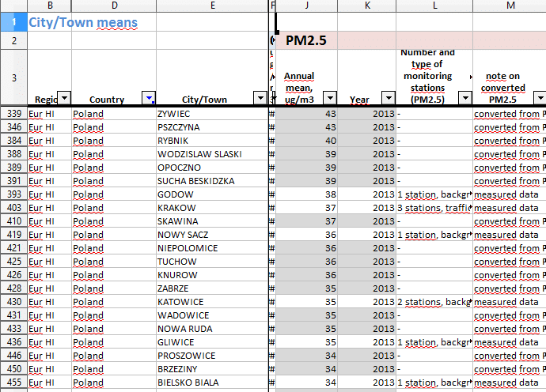Open the Annual mean filter dropdown
This screenshot has width=546, height=392.
point(329,98)
